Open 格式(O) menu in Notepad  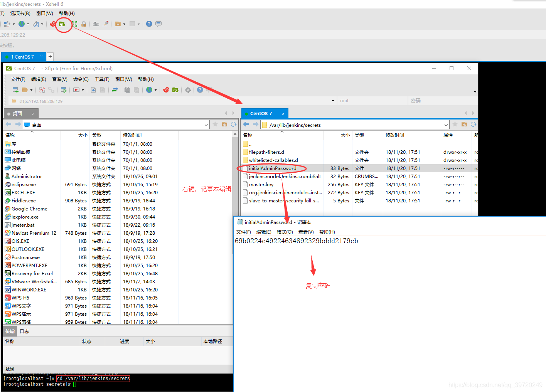pyautogui.click(x=285, y=232)
